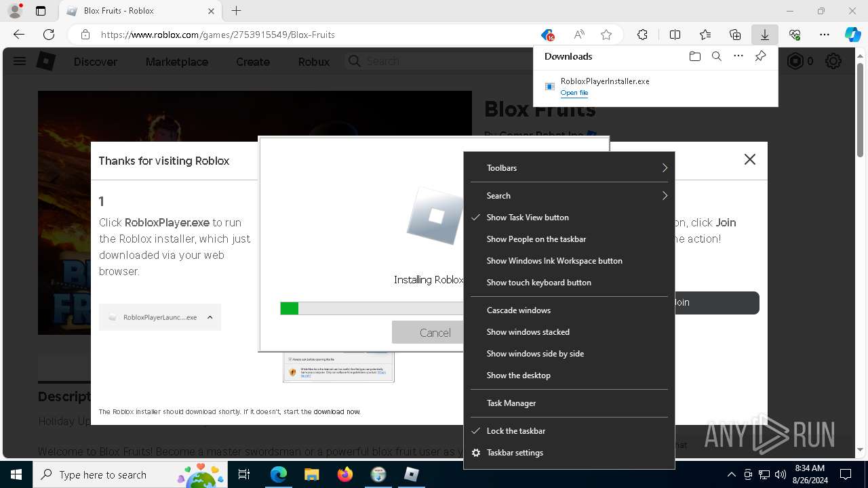Open the Roblox hamburger menu

20,61
